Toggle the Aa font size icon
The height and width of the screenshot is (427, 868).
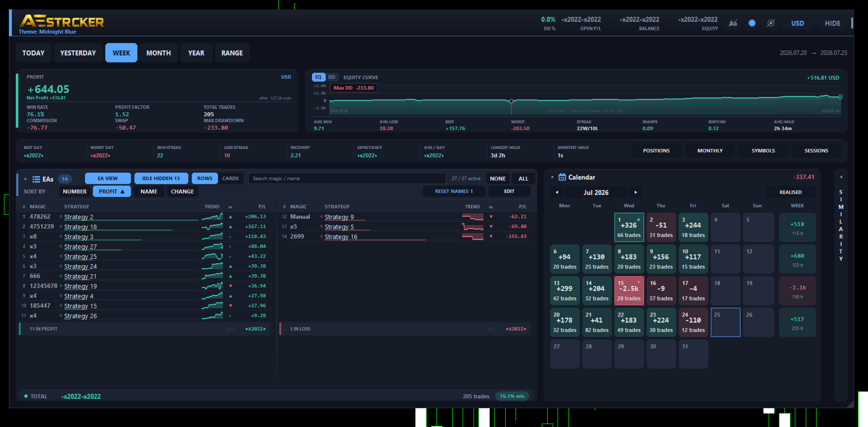coord(733,23)
